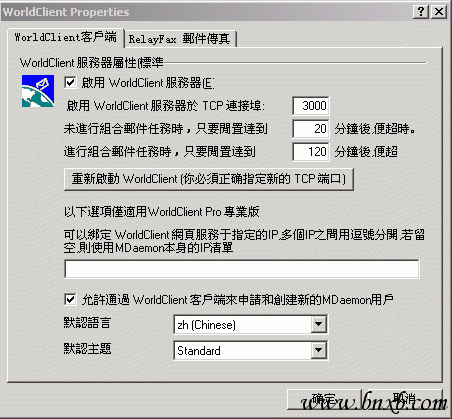Close the WorldClient Properties dialog

[x=439, y=12]
